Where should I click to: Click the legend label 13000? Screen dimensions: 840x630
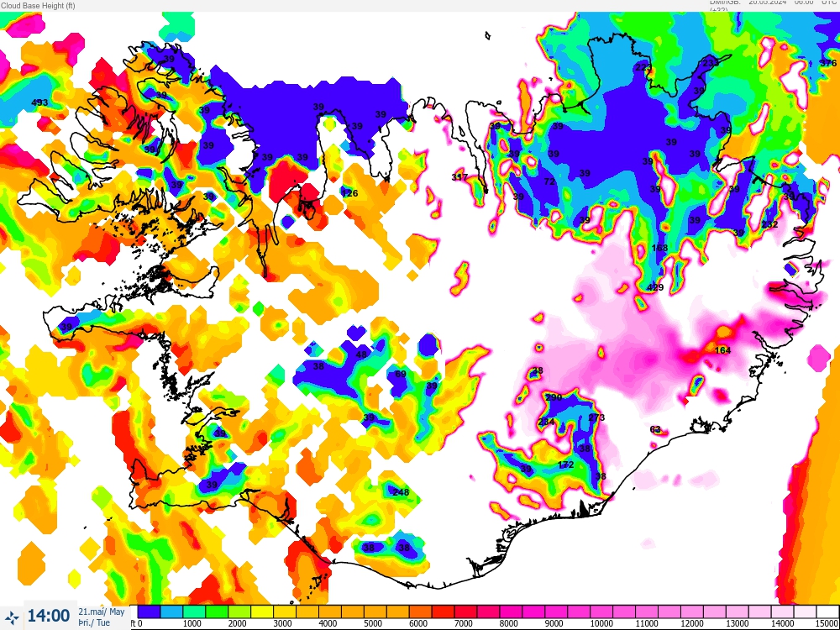(738, 624)
